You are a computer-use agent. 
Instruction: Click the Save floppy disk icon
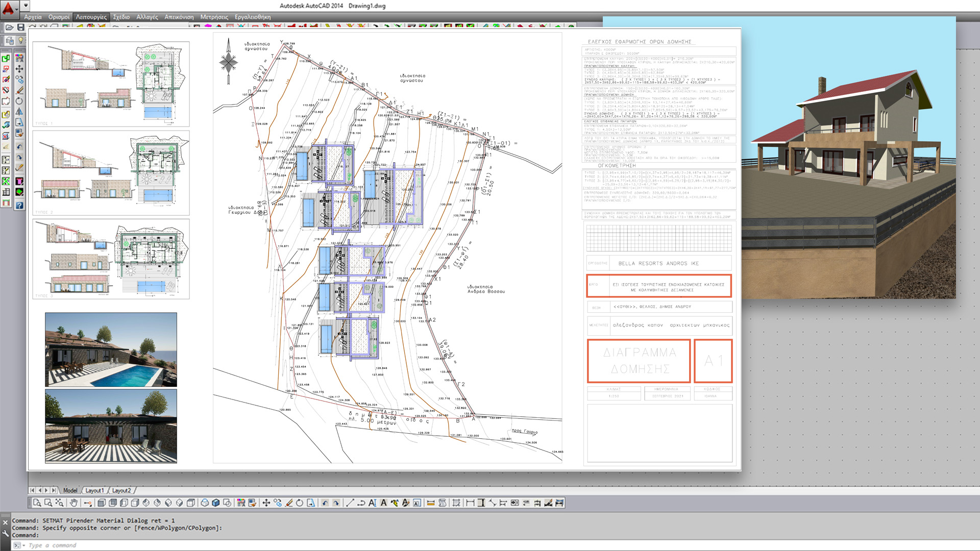pos(20,27)
